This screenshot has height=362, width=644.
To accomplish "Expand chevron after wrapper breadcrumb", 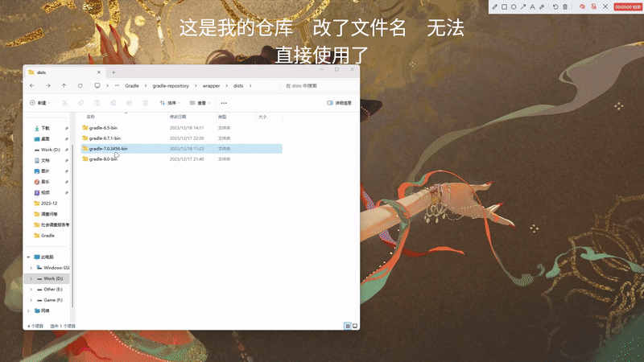I will tap(226, 86).
